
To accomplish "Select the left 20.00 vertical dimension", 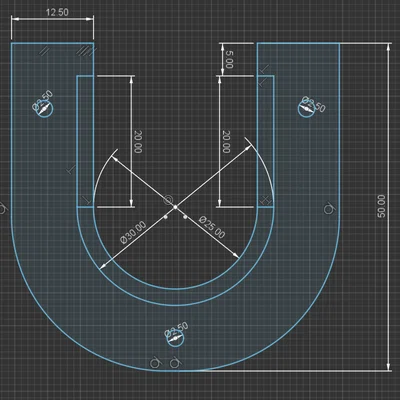I will click(x=138, y=142).
